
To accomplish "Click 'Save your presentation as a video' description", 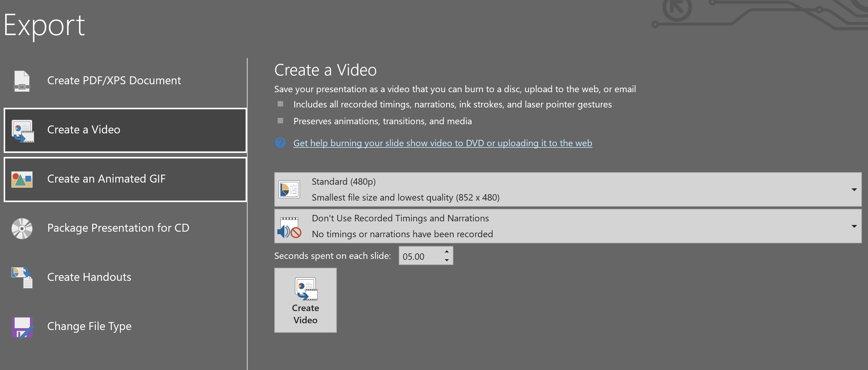I will [x=455, y=89].
